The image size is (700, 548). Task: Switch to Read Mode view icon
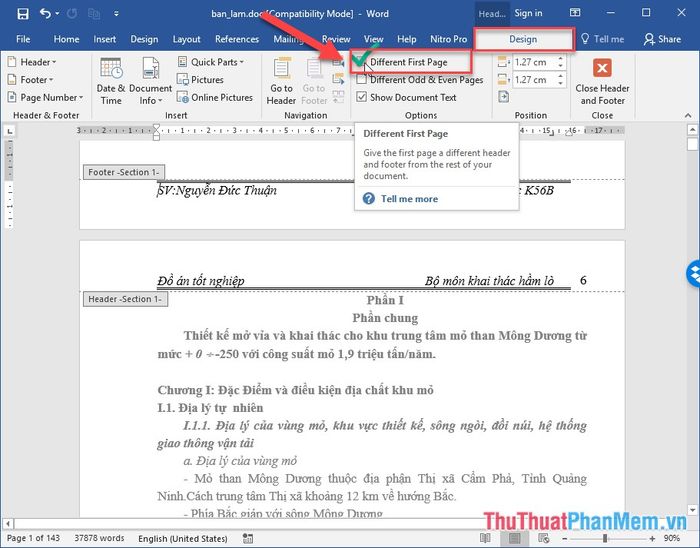tap(485, 538)
